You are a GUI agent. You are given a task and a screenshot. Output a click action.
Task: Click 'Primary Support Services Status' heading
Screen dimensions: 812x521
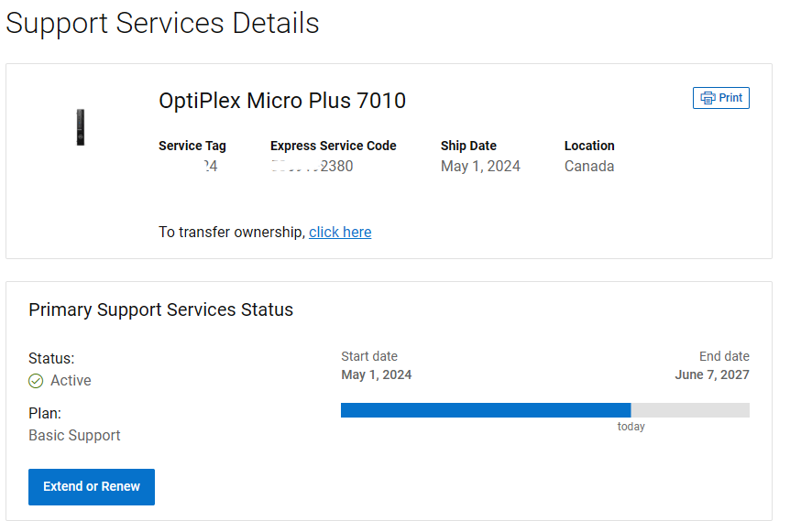tap(160, 309)
